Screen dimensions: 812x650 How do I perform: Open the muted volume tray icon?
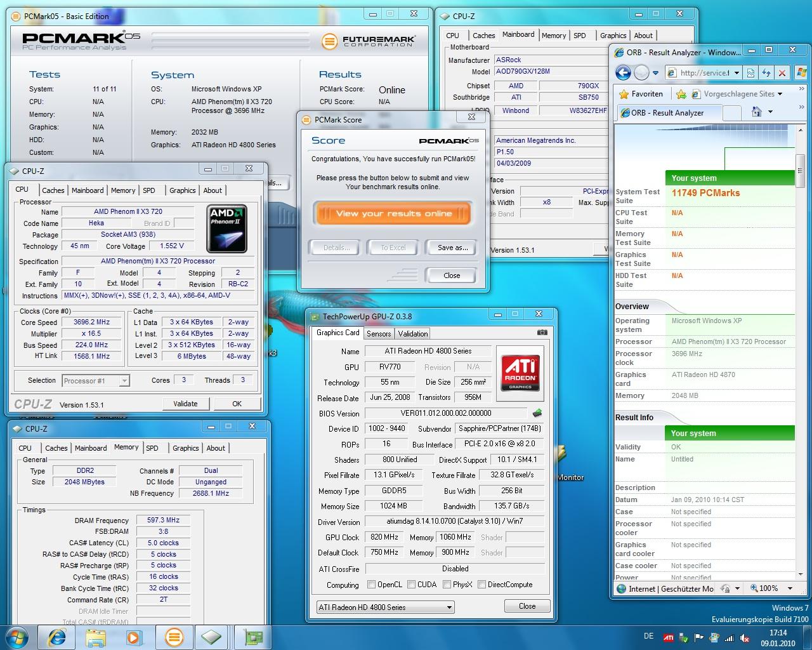tap(745, 638)
